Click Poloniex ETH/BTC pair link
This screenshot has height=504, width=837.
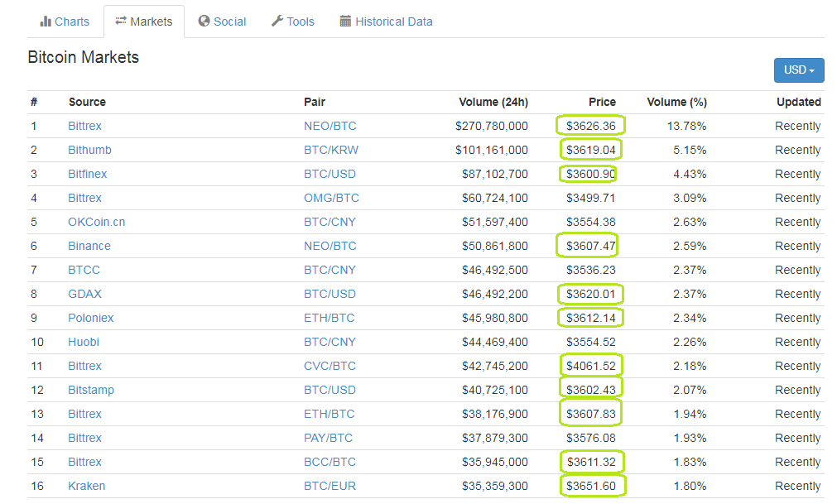(329, 318)
